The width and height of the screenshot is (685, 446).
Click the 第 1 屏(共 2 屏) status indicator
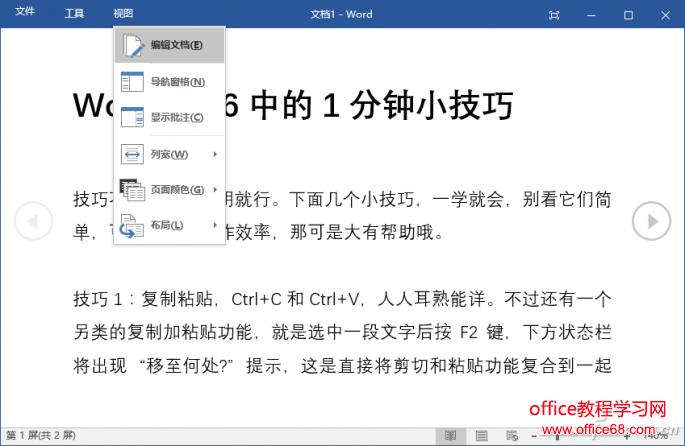click(x=41, y=435)
